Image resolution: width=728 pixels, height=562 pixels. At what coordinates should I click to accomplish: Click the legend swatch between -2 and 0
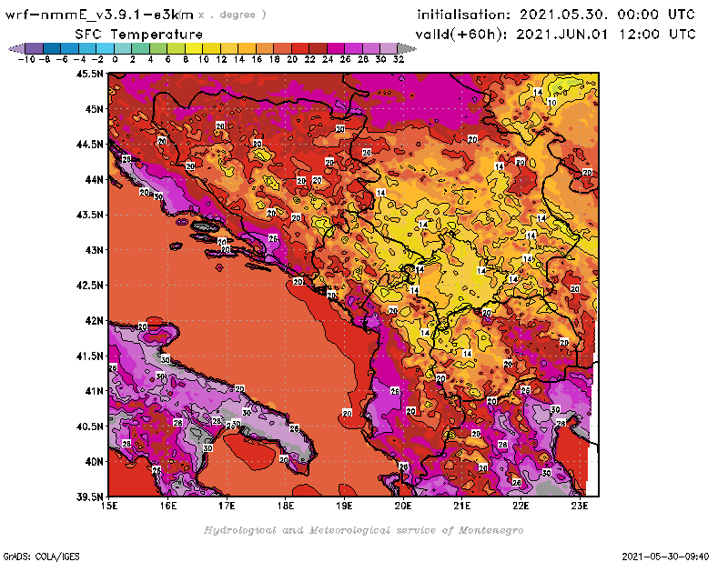pos(106,48)
